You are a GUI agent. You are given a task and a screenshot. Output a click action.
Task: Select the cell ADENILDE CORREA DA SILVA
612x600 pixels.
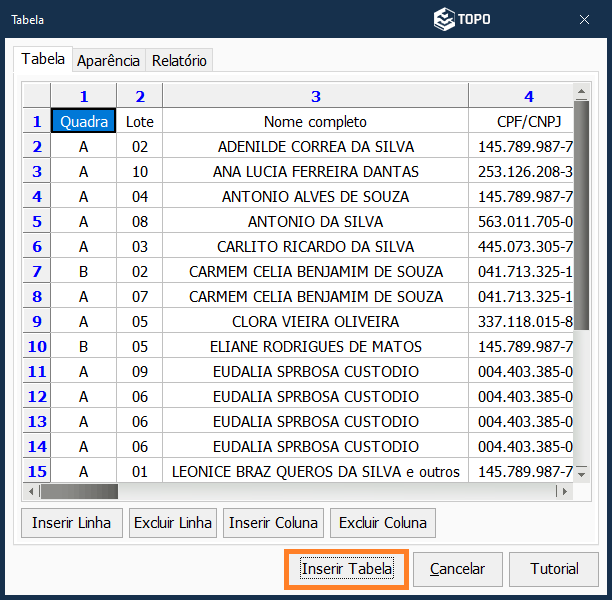click(315, 147)
